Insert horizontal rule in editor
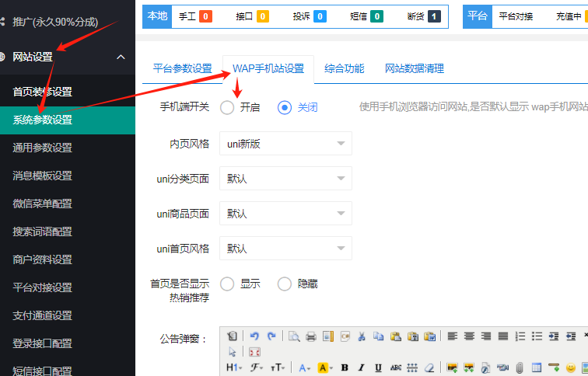 coord(554,367)
